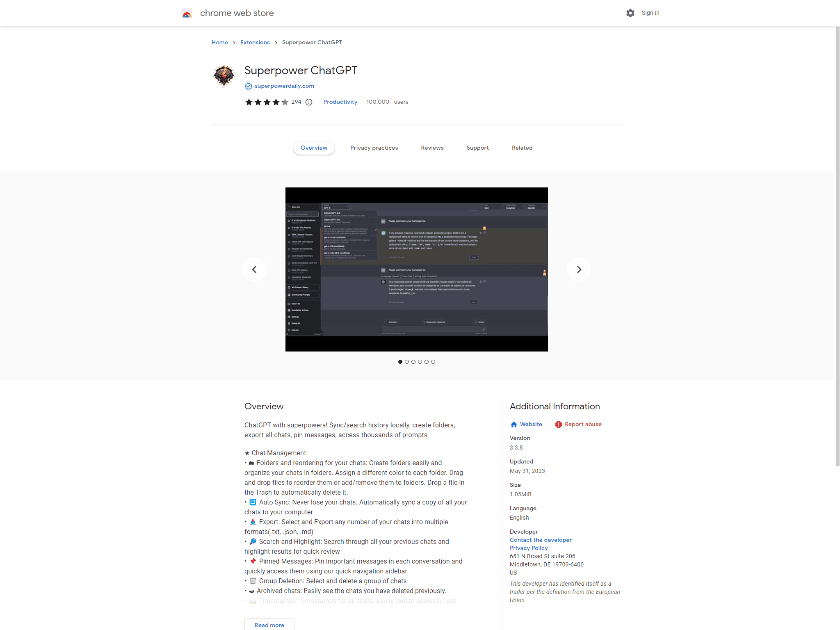Click the Superpower ChatGPT extension logo

pyautogui.click(x=224, y=75)
